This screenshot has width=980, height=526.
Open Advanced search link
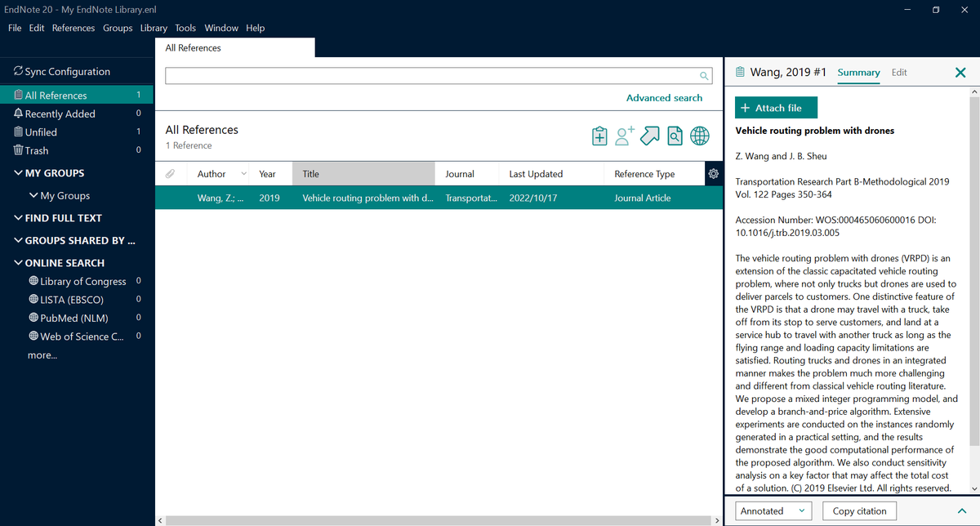click(x=664, y=98)
